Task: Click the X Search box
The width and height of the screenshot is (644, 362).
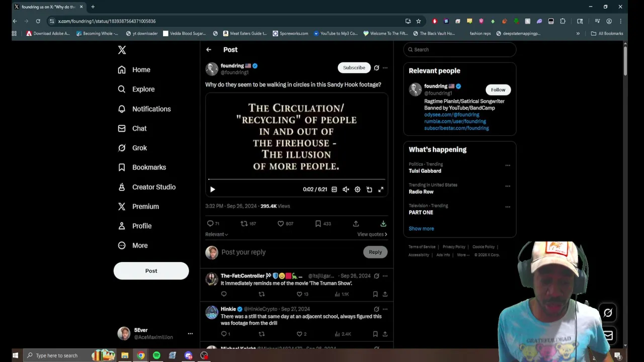Action: click(460, 50)
